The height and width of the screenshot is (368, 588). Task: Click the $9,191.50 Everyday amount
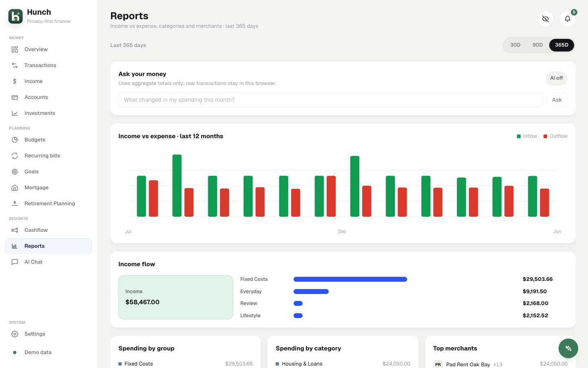point(535,292)
